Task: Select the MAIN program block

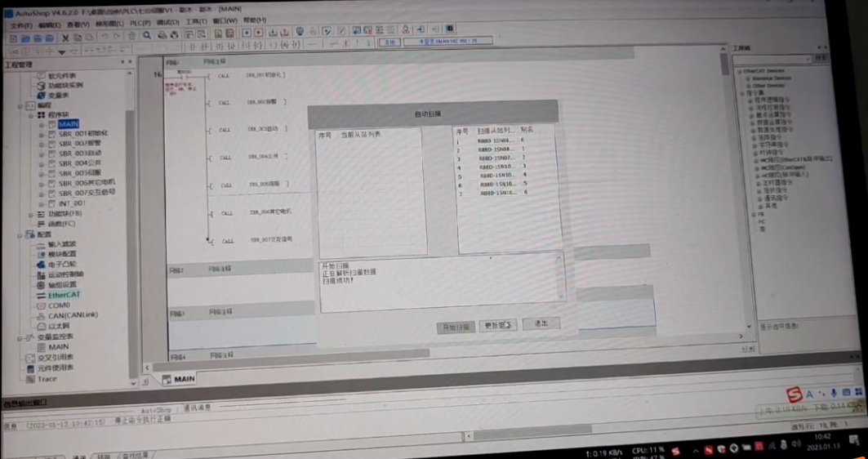Action: [68, 124]
